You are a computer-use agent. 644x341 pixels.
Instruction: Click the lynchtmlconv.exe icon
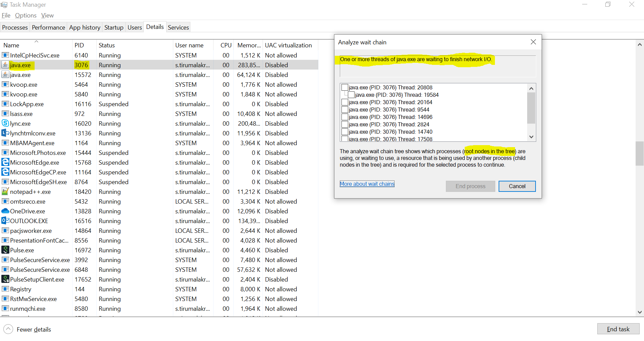point(5,133)
